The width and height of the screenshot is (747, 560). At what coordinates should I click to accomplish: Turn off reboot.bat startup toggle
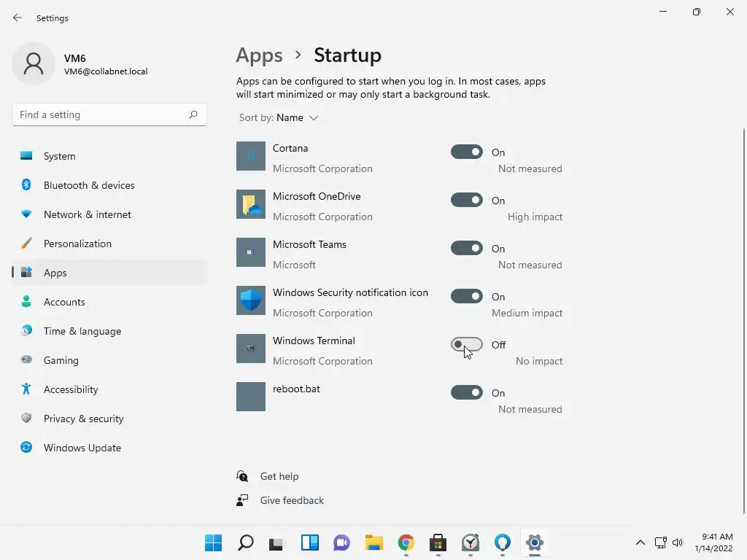[x=467, y=392]
